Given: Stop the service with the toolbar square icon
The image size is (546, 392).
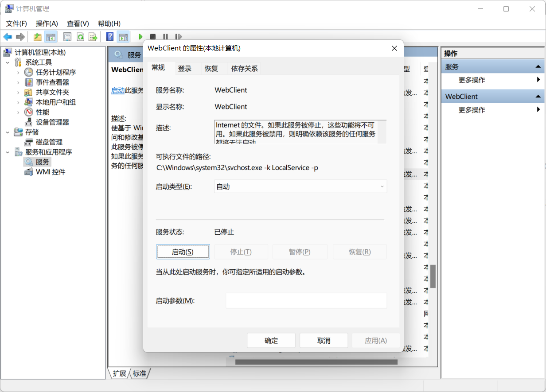Looking at the screenshot, I should coord(153,37).
